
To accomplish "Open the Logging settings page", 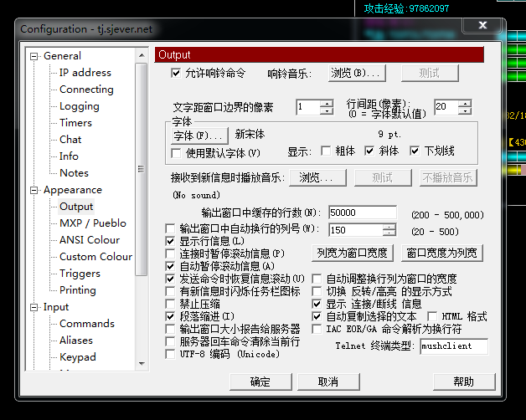I will tap(80, 106).
